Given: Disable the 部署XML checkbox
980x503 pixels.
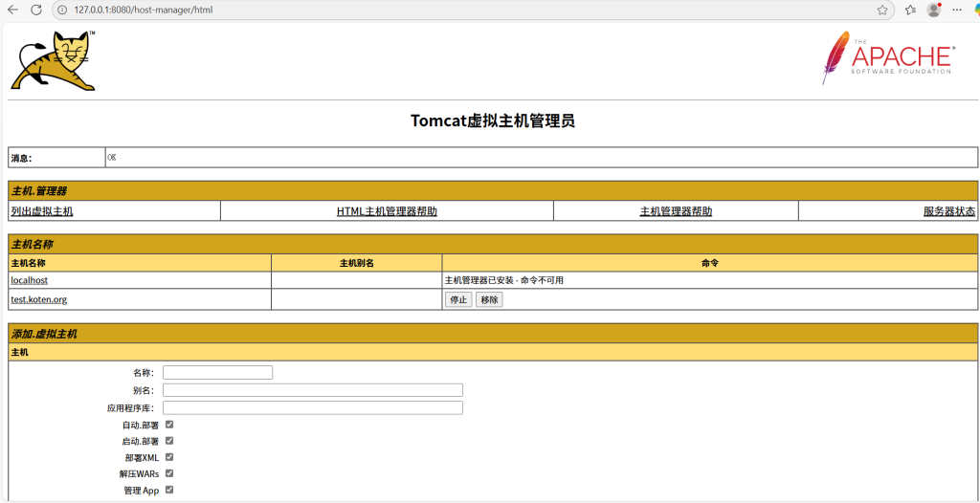Looking at the screenshot, I should (169, 457).
